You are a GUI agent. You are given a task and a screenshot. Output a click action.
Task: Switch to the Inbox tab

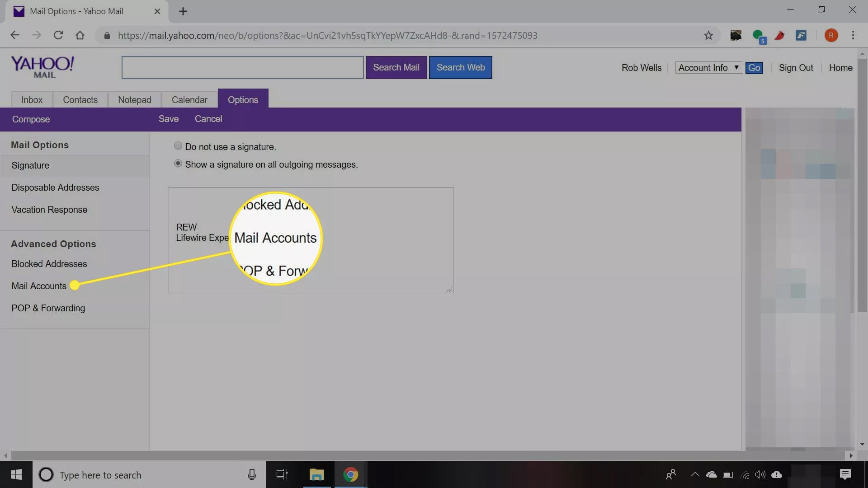[32, 100]
